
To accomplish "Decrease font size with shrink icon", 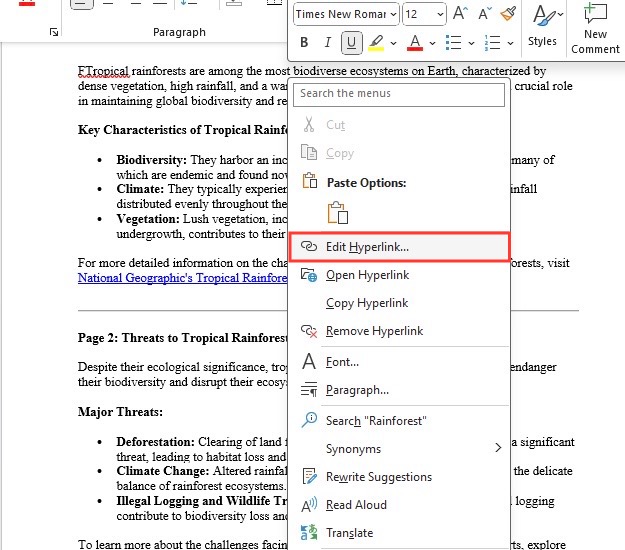I will pyautogui.click(x=485, y=14).
